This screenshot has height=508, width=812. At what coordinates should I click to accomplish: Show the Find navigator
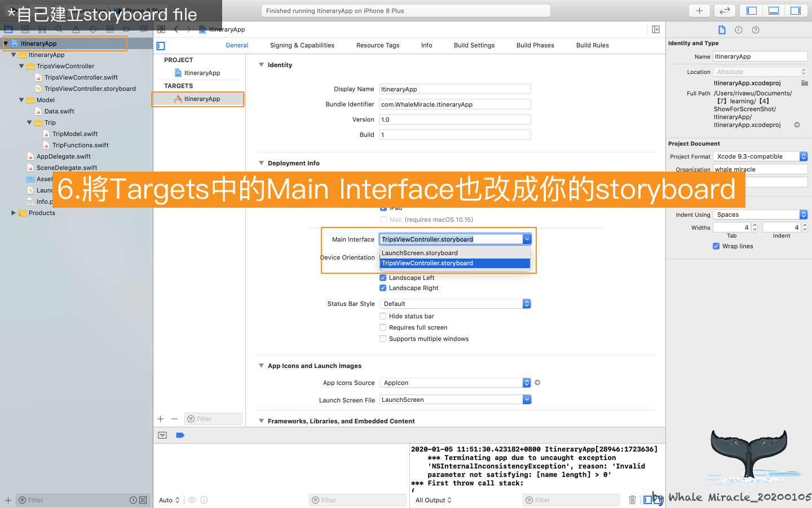click(59, 29)
